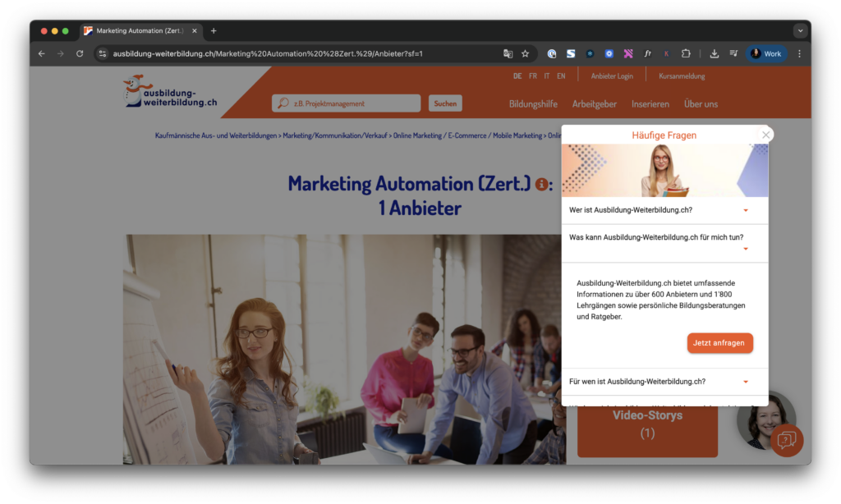Click the ausbildung-weiterbildung.ch logo
Viewport: 841px width, 504px height.
point(170,95)
